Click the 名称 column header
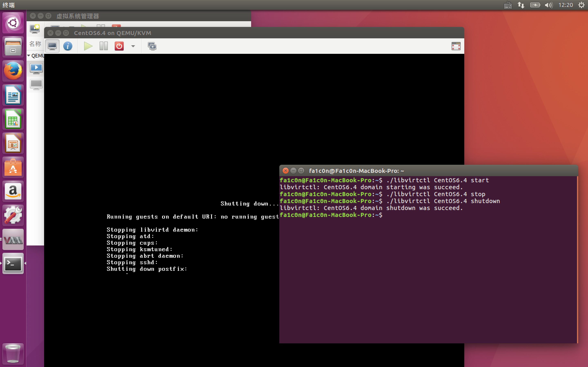Viewport: 588px width, 367px height. click(x=35, y=44)
